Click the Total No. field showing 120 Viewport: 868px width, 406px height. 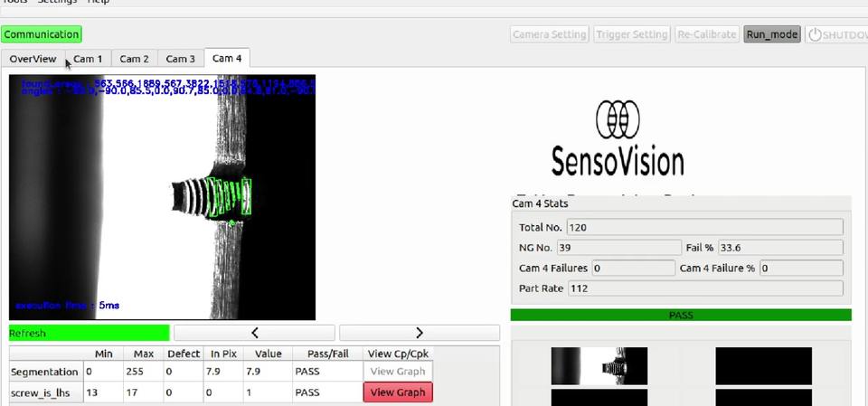coord(704,227)
